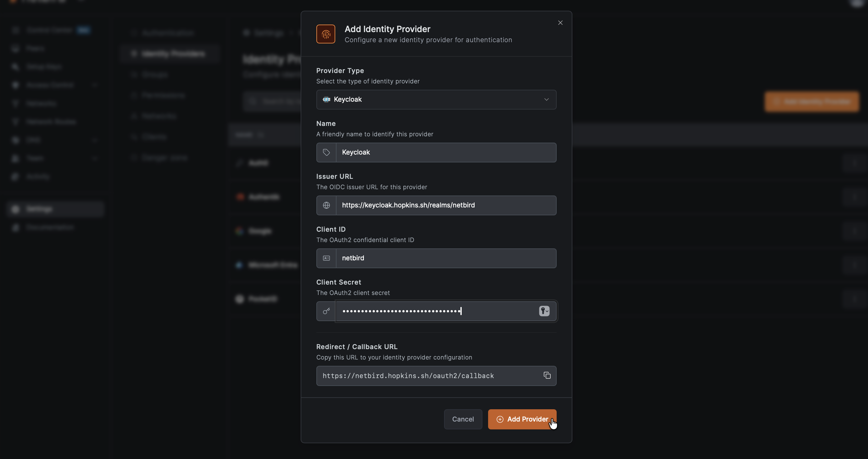Click the Client ID field with netbird

pos(445,258)
